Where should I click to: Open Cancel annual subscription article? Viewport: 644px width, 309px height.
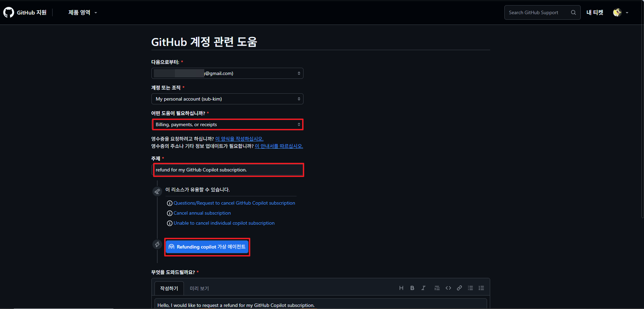coord(202,213)
